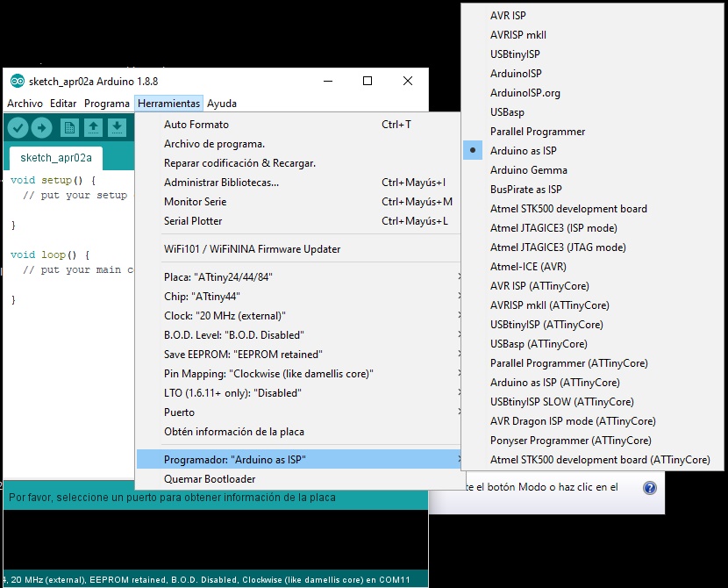728x588 pixels.
Task: Open the Programa menu
Action: point(107,104)
